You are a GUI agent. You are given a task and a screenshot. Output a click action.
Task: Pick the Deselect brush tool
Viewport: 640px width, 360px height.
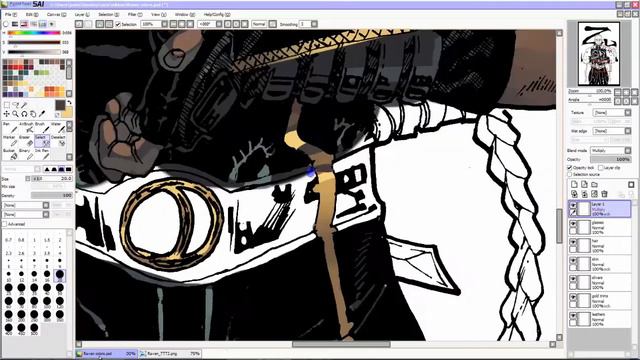(x=58, y=141)
